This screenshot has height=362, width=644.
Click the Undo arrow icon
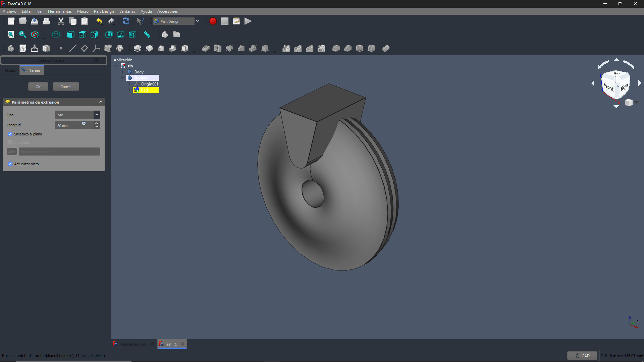coord(99,21)
